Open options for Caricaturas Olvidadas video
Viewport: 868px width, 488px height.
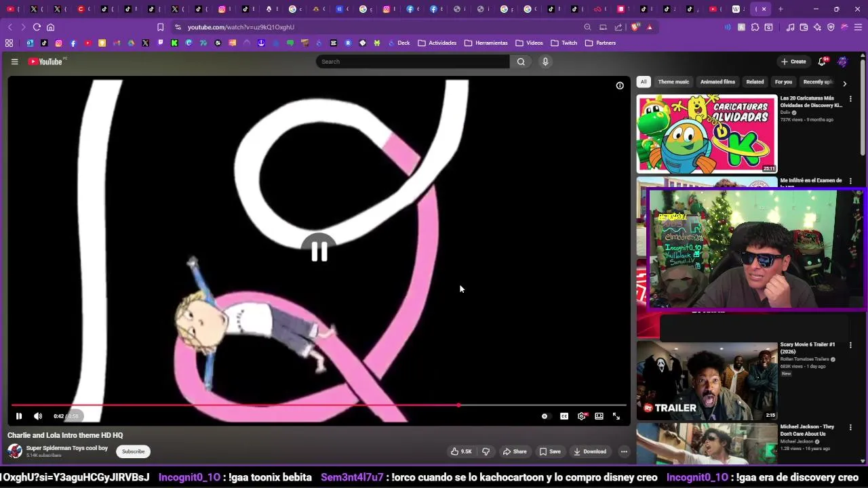pos(850,99)
